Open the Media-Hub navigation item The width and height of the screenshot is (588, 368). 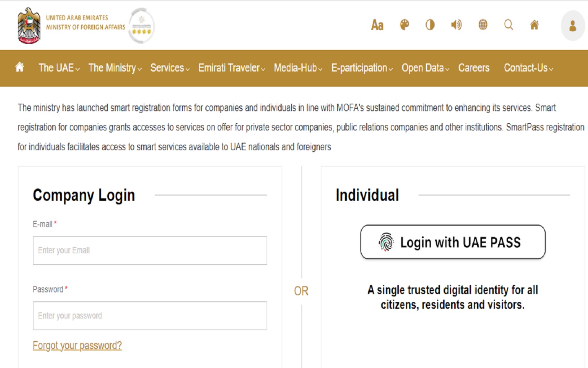(295, 68)
